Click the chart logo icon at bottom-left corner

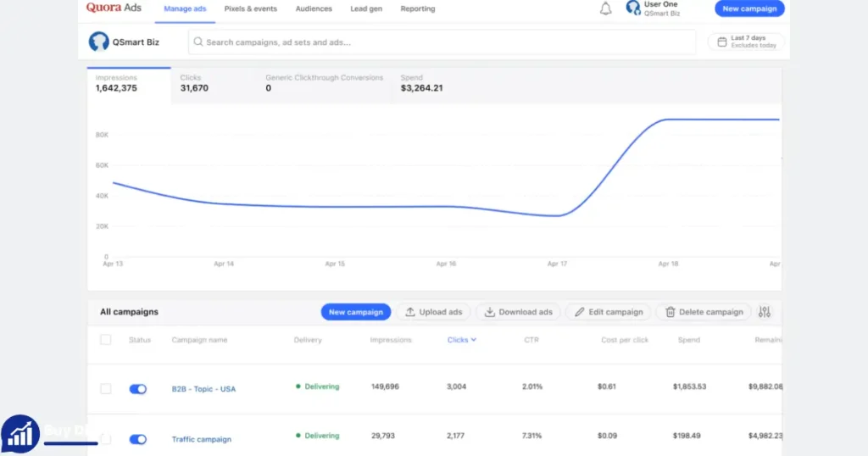[x=20, y=435]
